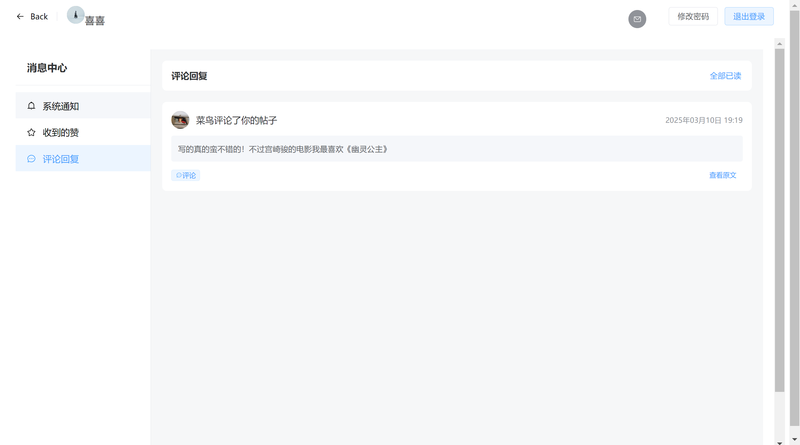
Task: Click the inner scrollbar down arrow
Action: pyautogui.click(x=779, y=442)
